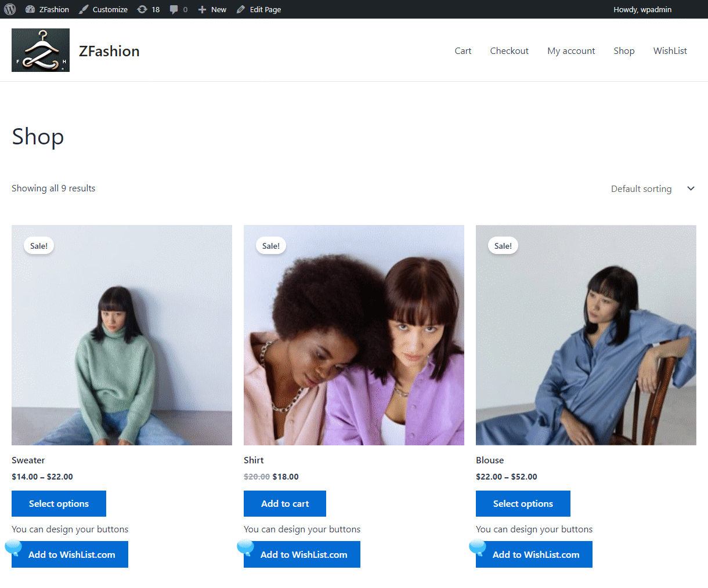The width and height of the screenshot is (708, 588).
Task: Go to Cart menu item
Action: pyautogui.click(x=463, y=50)
